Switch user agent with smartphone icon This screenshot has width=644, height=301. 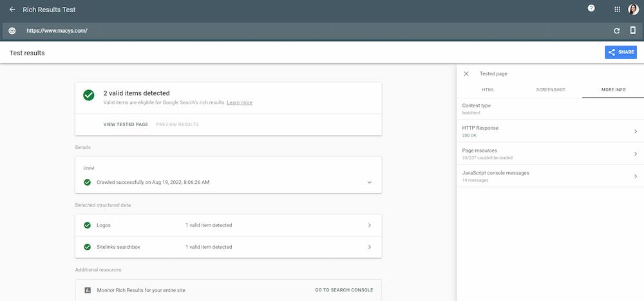(x=633, y=30)
